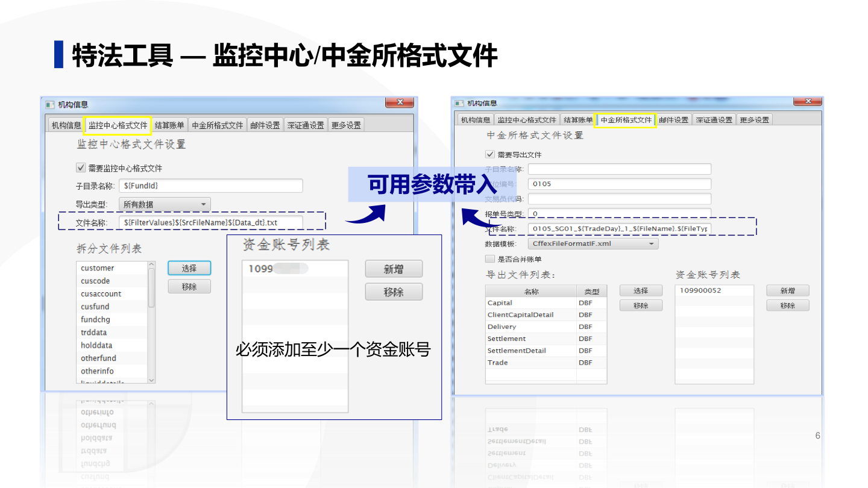868x488 pixels.
Task: Go to the 邮件设置 tab in the right window
Action: pyautogui.click(x=673, y=120)
